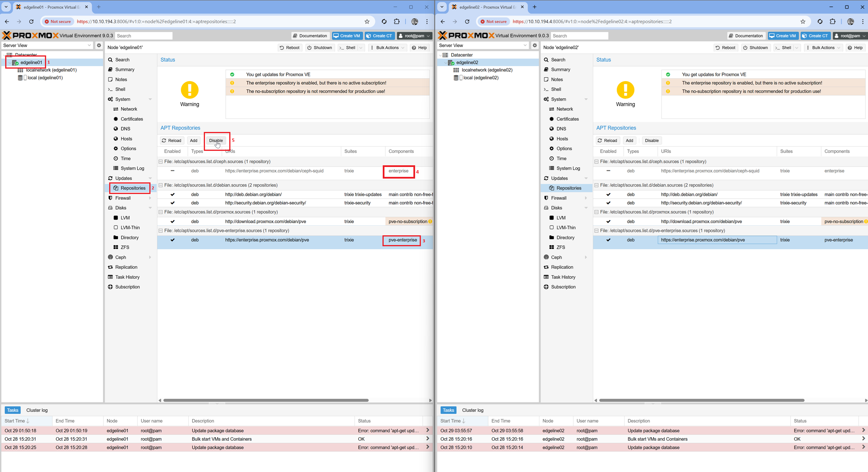Click Reload in edgeline01 APT Repositories
This screenshot has height=472, width=868.
tap(172, 140)
